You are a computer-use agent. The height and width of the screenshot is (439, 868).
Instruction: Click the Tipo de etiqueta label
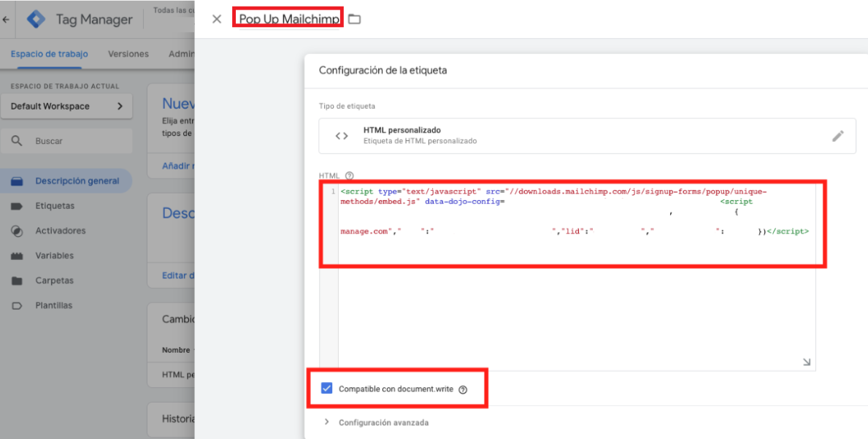click(347, 106)
